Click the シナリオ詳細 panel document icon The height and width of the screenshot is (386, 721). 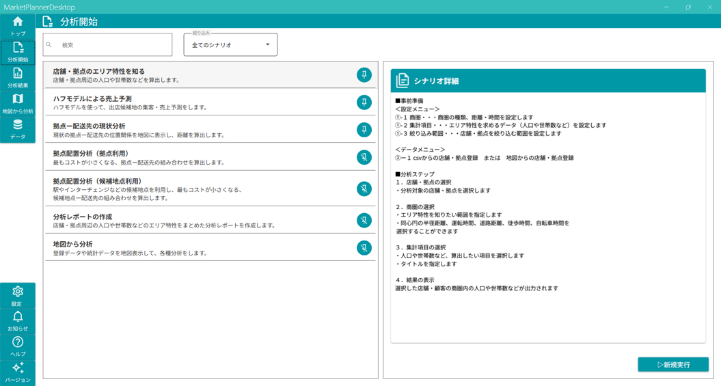click(x=402, y=81)
